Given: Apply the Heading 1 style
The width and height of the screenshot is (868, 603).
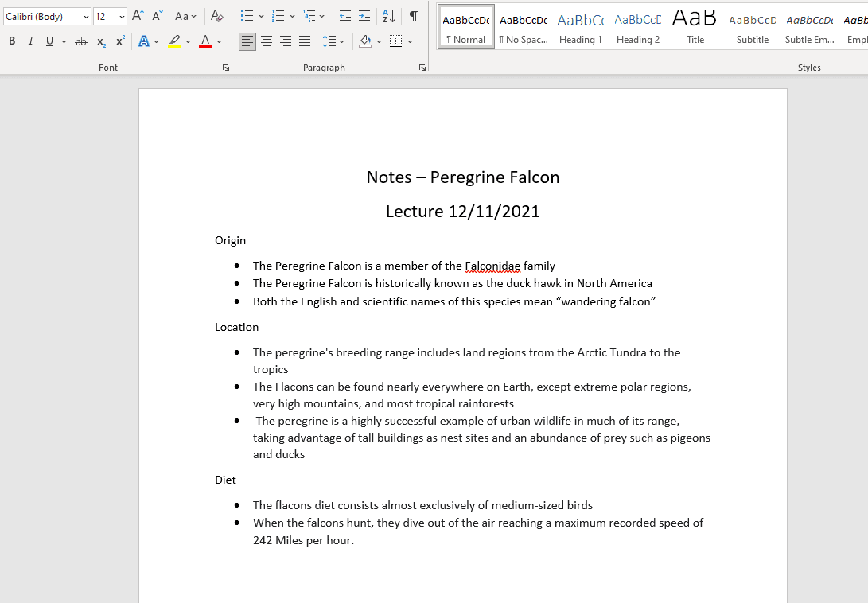Looking at the screenshot, I should click(x=580, y=26).
